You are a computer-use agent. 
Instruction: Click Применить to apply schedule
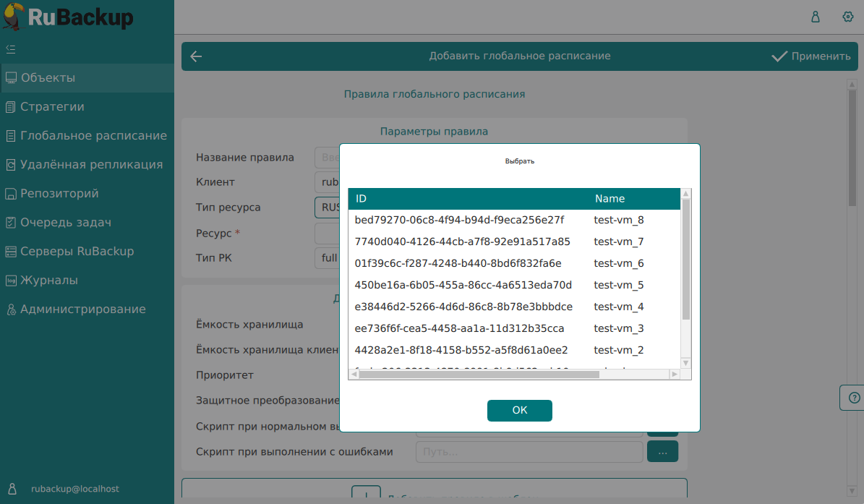pyautogui.click(x=811, y=56)
